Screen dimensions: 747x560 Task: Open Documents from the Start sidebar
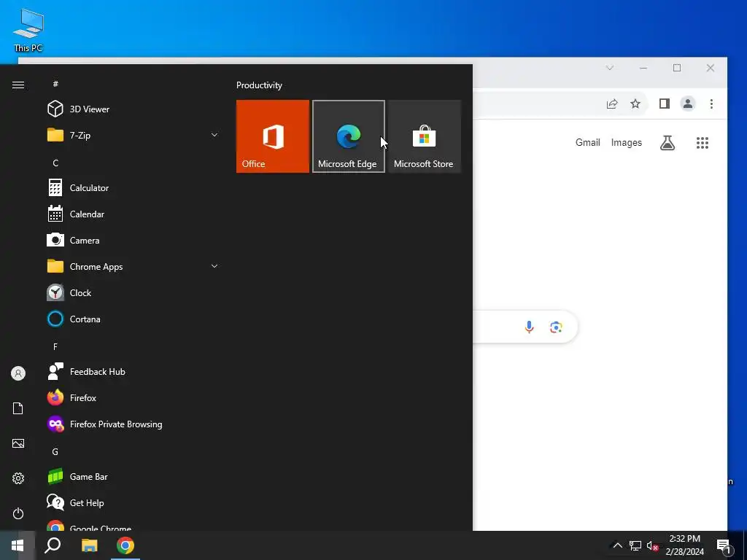[x=18, y=408]
